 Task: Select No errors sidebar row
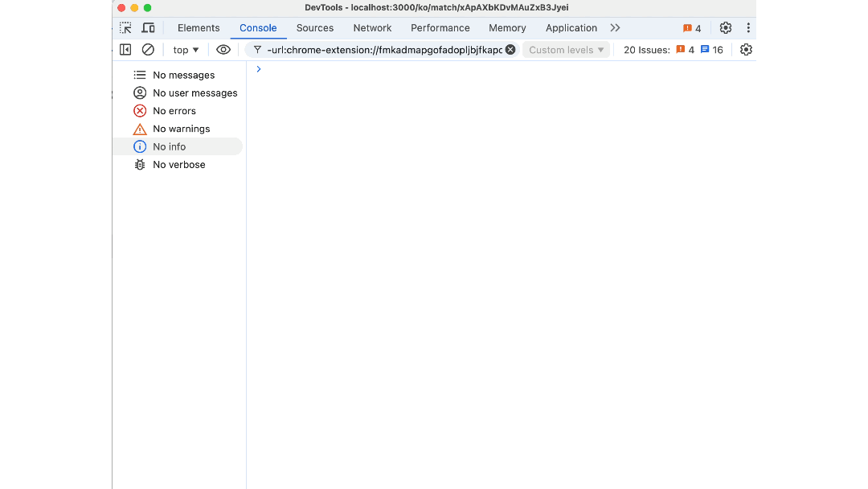(178, 111)
